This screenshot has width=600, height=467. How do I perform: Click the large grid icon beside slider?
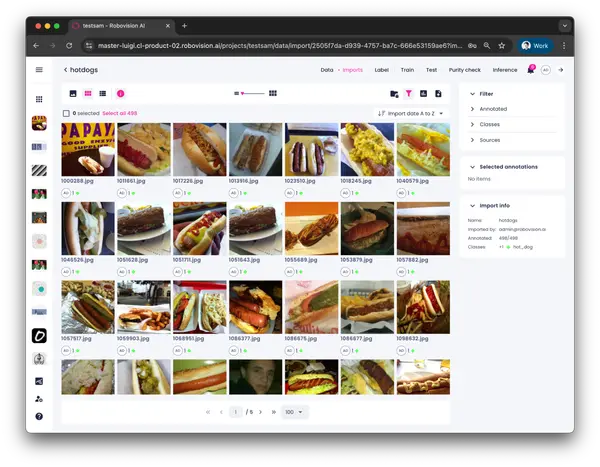[x=272, y=93]
